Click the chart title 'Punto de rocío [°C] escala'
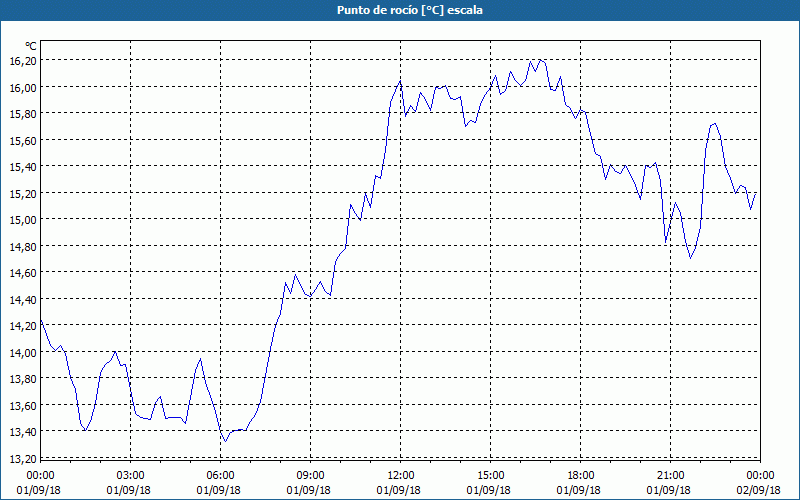The height and width of the screenshot is (500, 800). [x=410, y=10]
